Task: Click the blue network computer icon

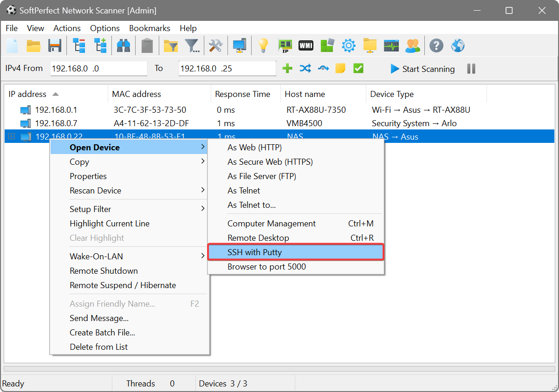Action: (240, 45)
